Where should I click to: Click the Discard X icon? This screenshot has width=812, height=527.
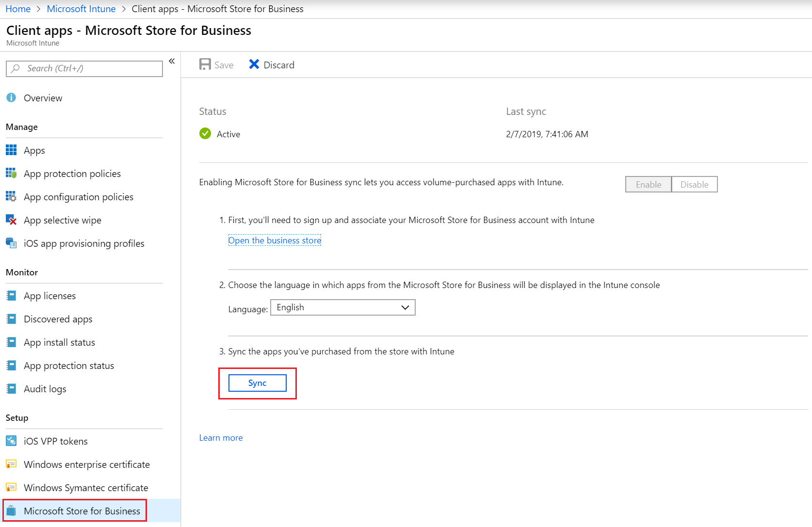pyautogui.click(x=254, y=64)
